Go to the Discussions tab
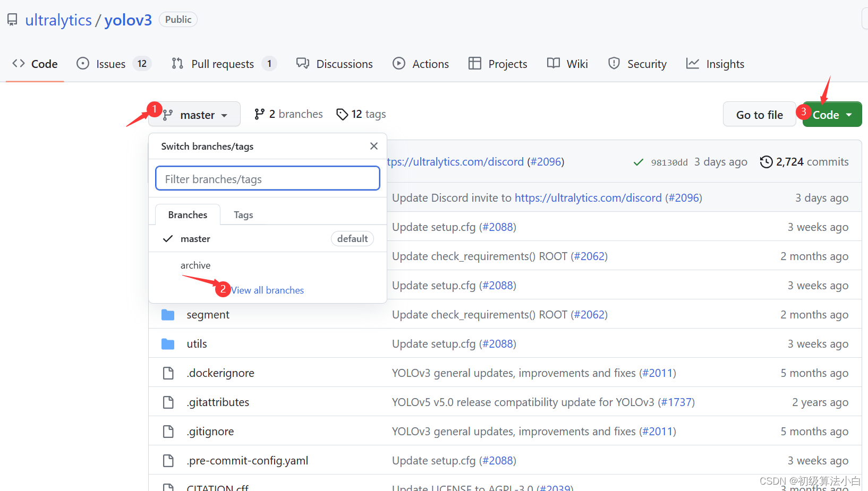The height and width of the screenshot is (491, 868). coord(335,64)
